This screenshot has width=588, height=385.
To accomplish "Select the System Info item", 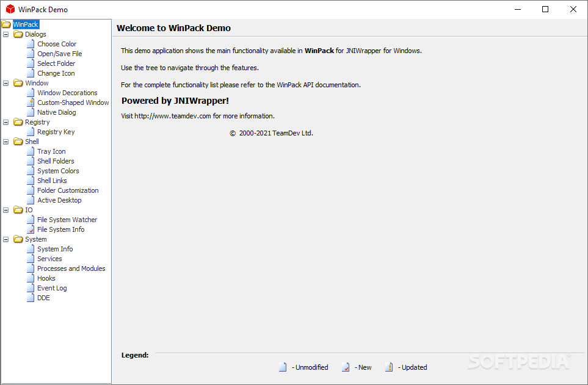I will (55, 248).
